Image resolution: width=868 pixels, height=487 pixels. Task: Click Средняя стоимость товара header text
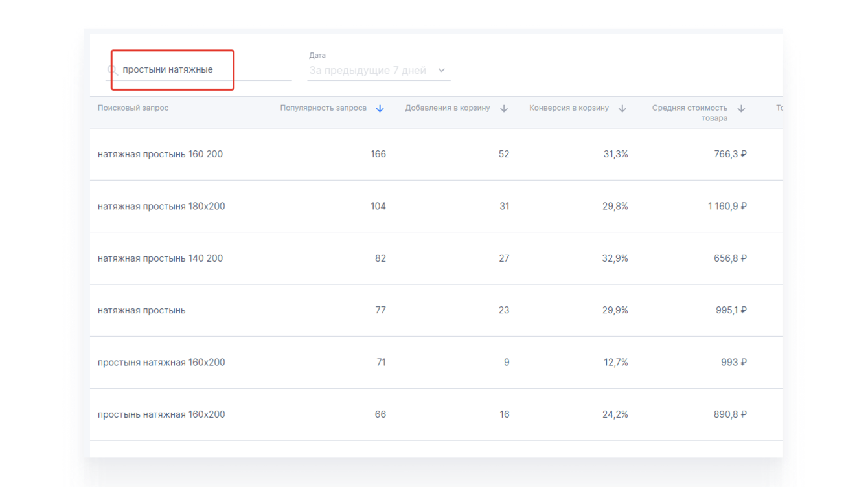point(690,113)
